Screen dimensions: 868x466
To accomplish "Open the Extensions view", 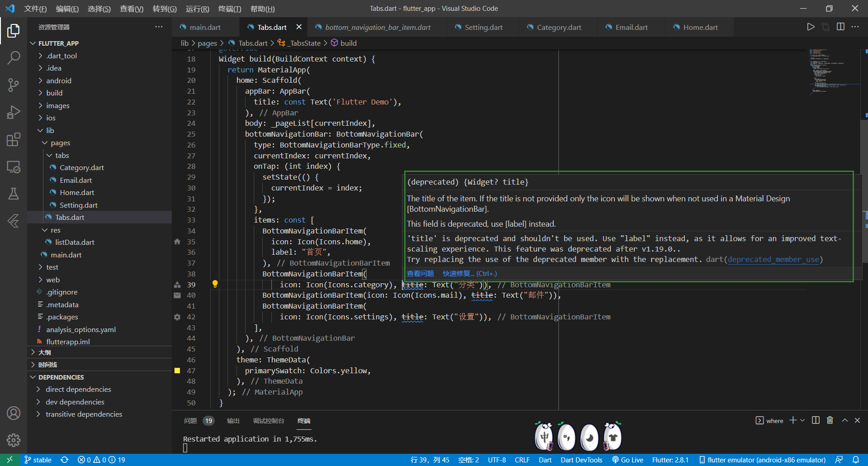I will [x=14, y=139].
